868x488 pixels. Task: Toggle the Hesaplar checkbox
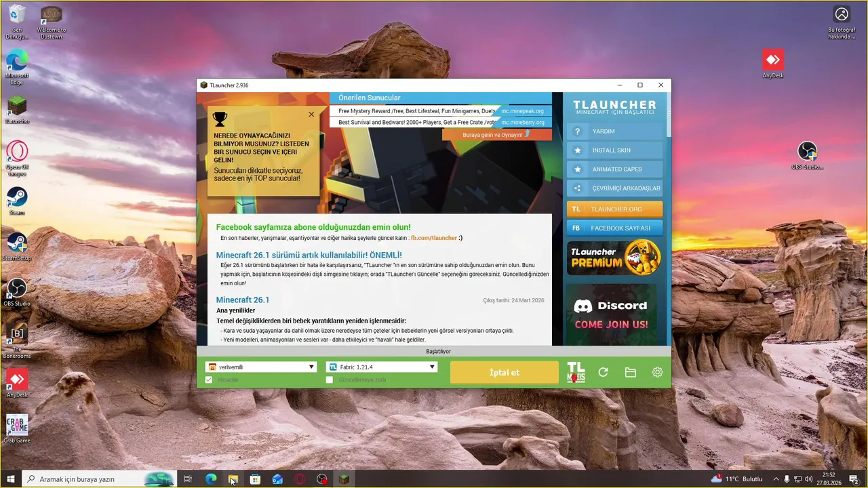click(209, 380)
